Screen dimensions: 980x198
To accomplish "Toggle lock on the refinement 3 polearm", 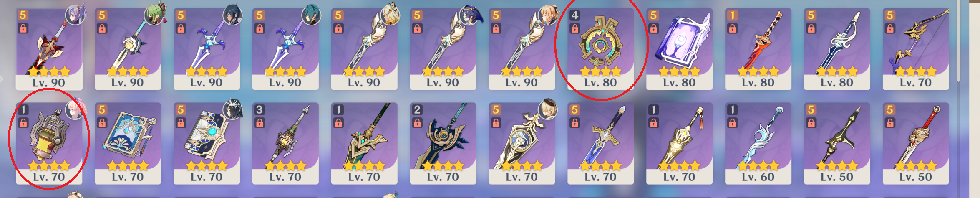I will click(259, 123).
